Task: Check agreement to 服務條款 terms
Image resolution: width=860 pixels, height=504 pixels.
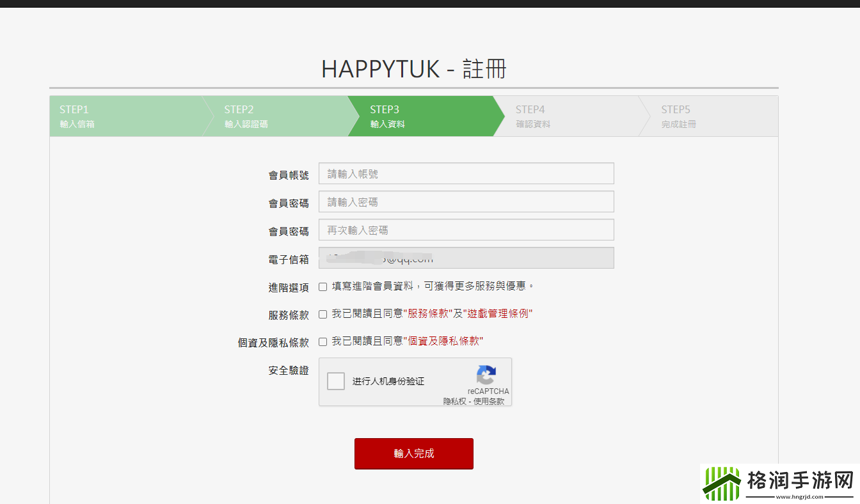Action: click(x=322, y=313)
